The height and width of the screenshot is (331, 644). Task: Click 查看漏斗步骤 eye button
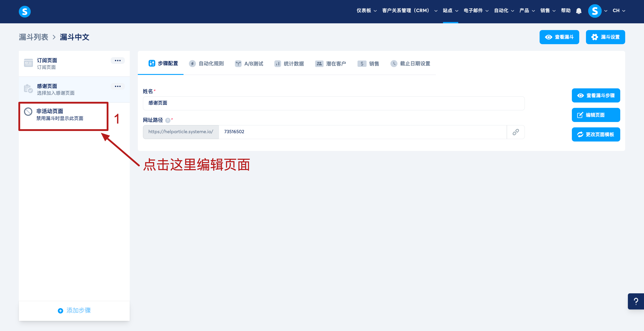tap(596, 95)
